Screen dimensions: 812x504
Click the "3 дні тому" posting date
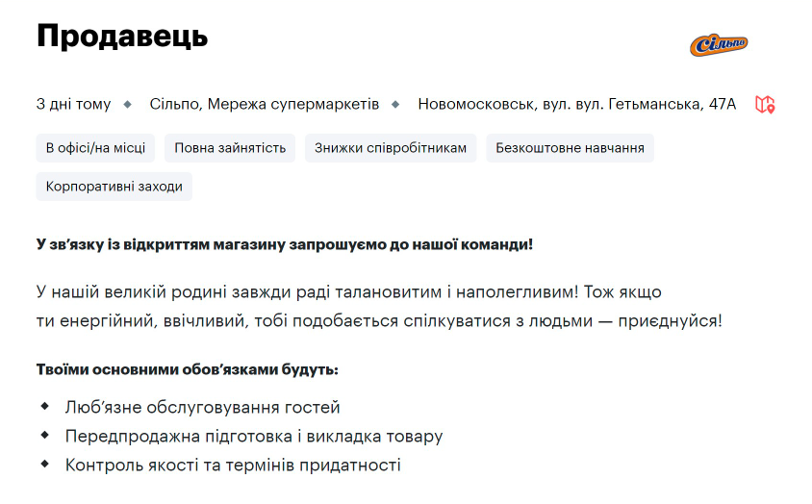tap(73, 104)
